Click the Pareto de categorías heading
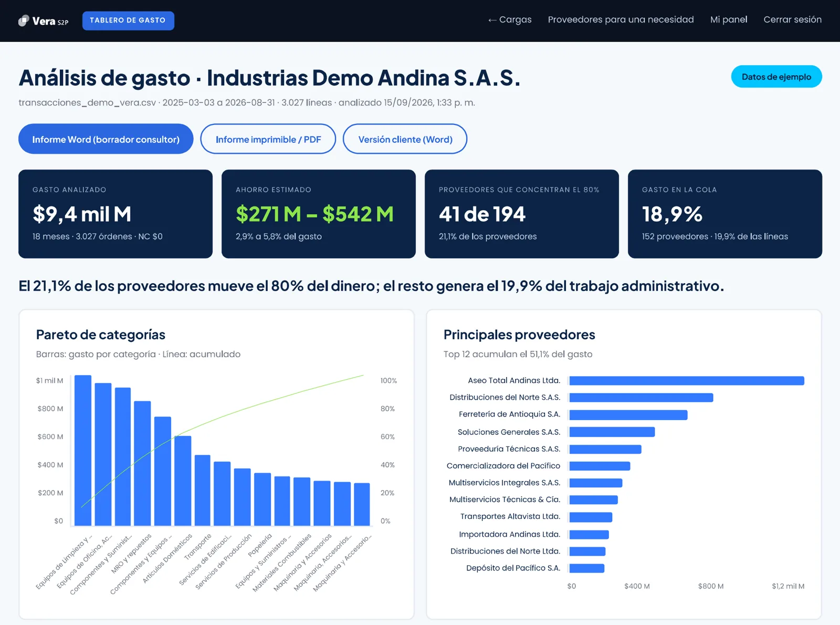 (100, 335)
